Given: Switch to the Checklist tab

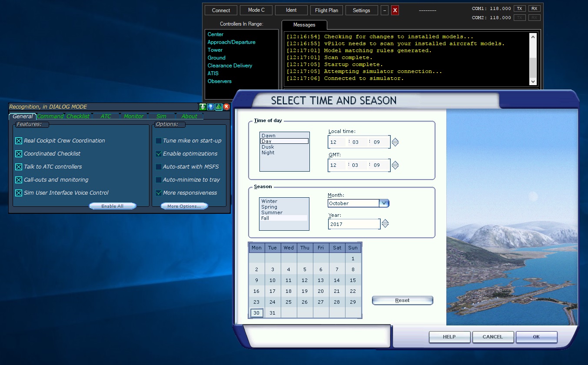Looking at the screenshot, I should pos(78,116).
